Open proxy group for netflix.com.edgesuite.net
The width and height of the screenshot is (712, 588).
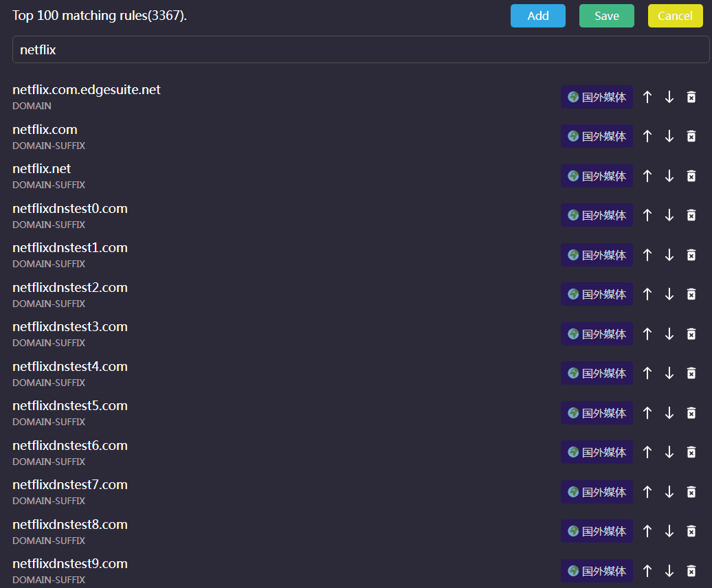(x=597, y=97)
